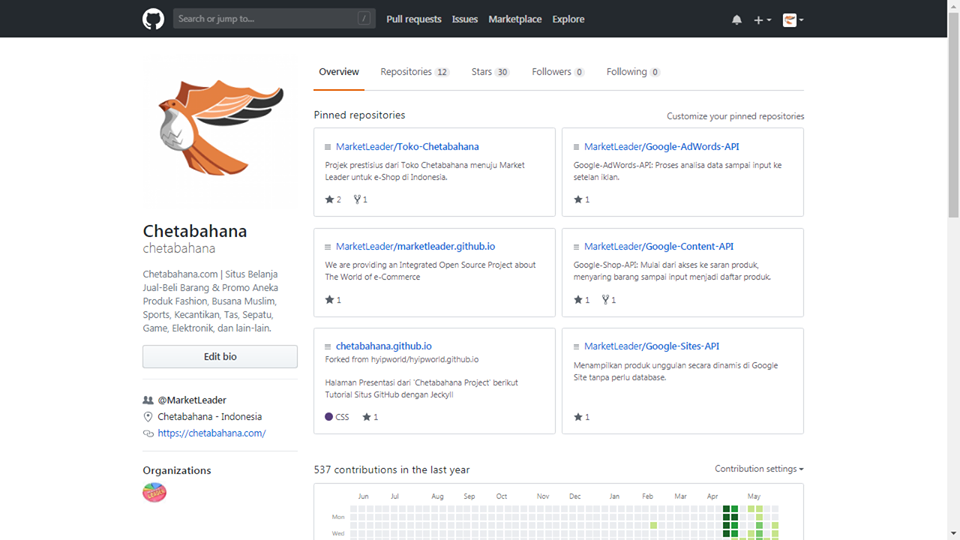960x540 pixels.
Task: Click the scrollbar down arrow
Action: 953,534
